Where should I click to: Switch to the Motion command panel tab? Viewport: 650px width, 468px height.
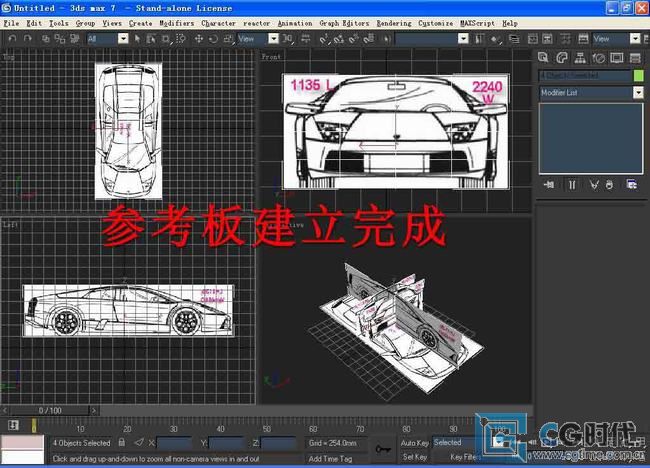(x=599, y=58)
